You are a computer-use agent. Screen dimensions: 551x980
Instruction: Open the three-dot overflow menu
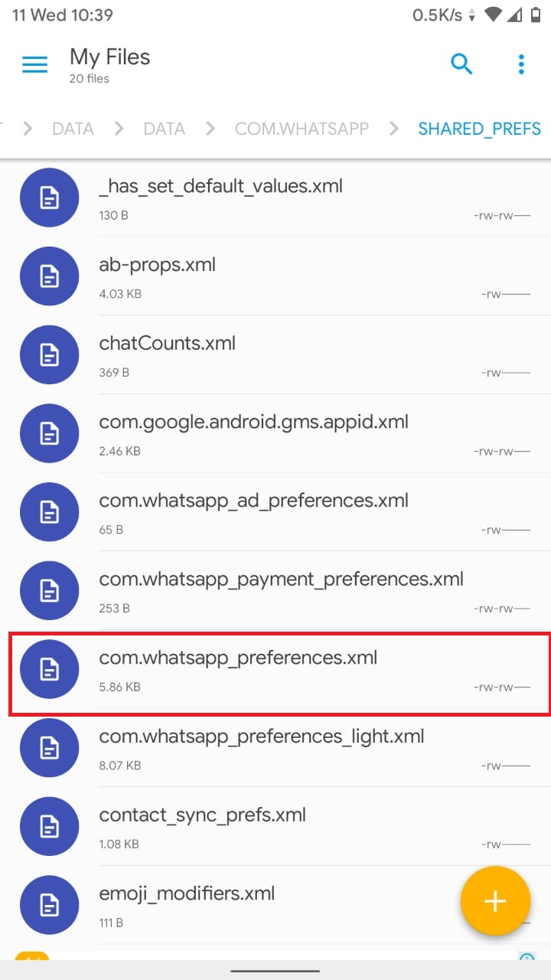click(521, 64)
